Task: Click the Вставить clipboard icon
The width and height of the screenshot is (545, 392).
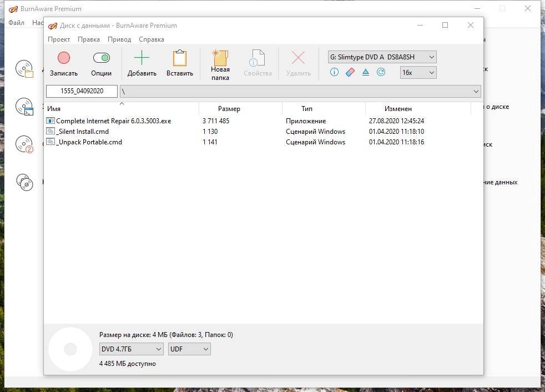Action: [180, 58]
